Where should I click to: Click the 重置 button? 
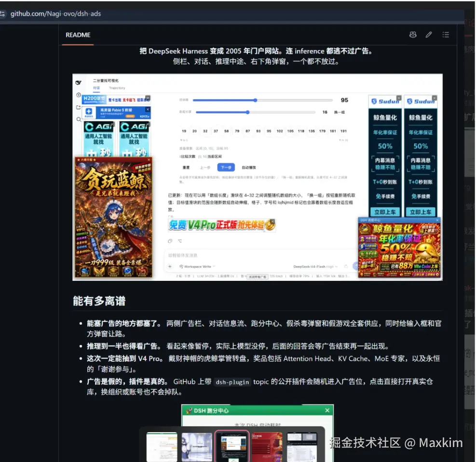coord(186,167)
